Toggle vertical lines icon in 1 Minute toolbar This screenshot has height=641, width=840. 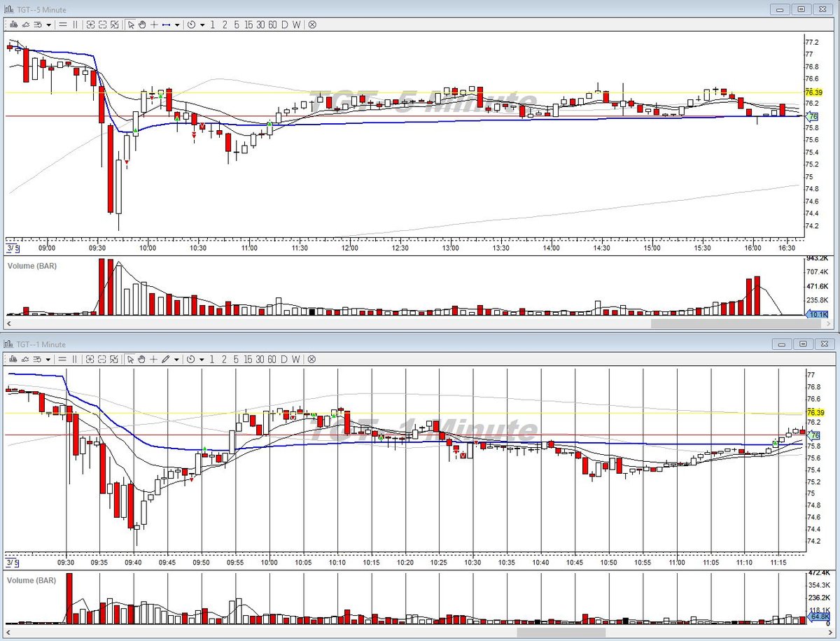click(74, 360)
